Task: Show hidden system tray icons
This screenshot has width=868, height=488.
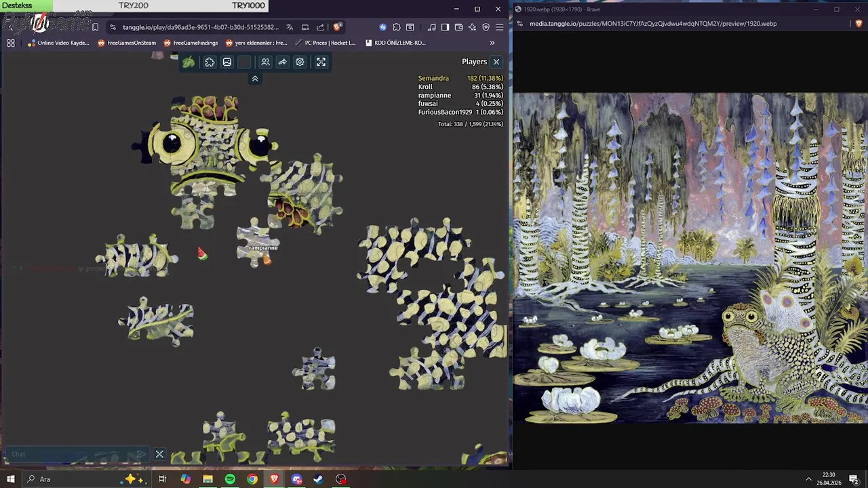Action: (808, 479)
